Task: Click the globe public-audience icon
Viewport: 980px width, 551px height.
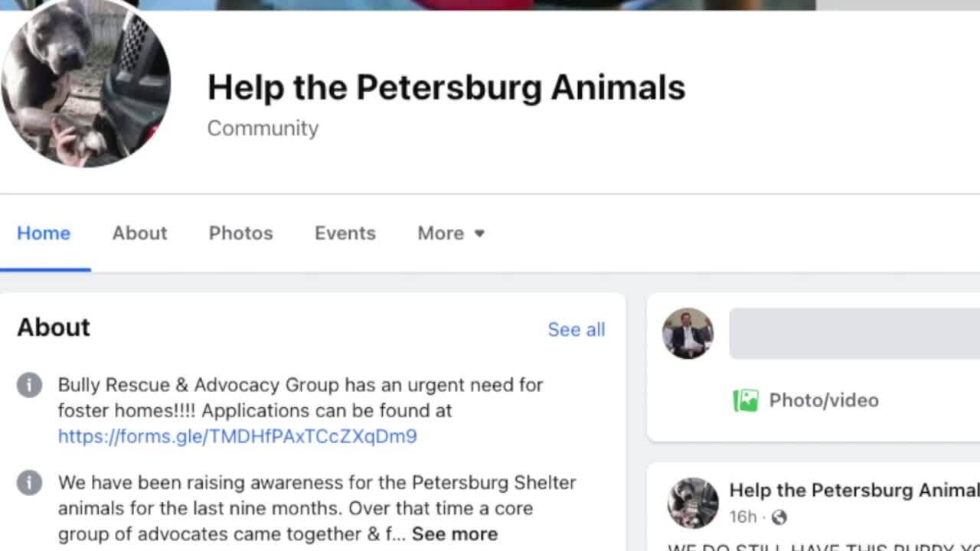Action: (779, 517)
